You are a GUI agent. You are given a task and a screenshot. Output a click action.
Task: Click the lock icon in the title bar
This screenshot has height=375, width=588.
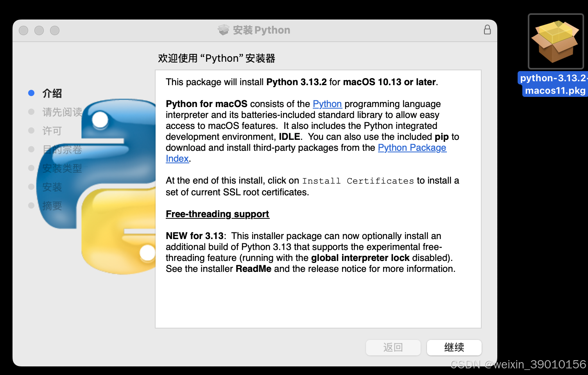(x=487, y=30)
